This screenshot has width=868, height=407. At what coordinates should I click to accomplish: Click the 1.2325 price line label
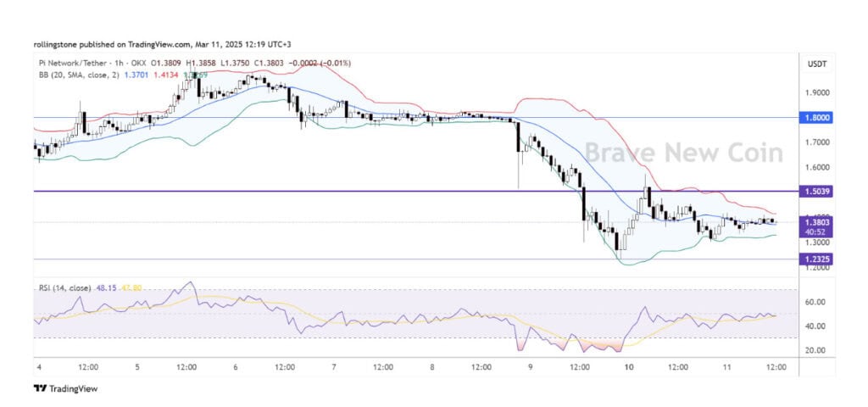(x=816, y=259)
